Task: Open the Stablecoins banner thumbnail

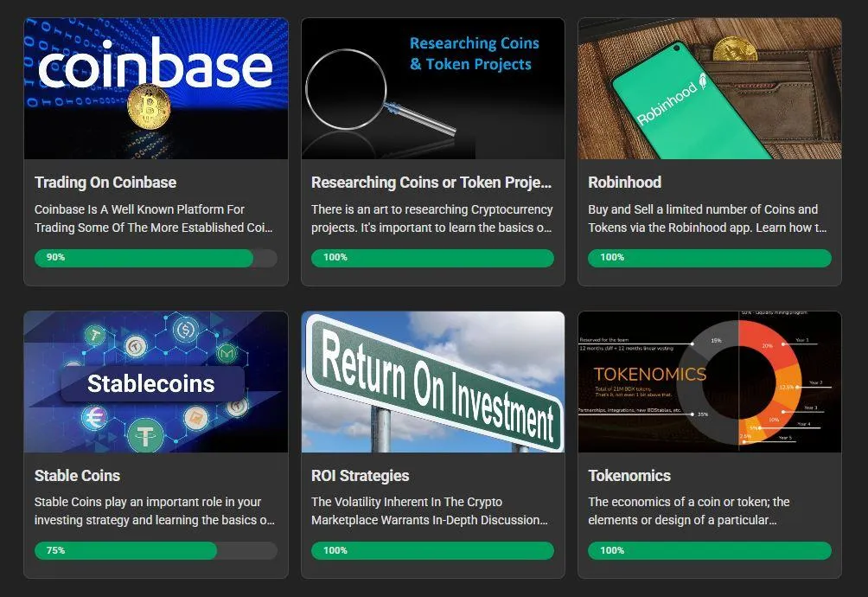Action: tap(156, 382)
